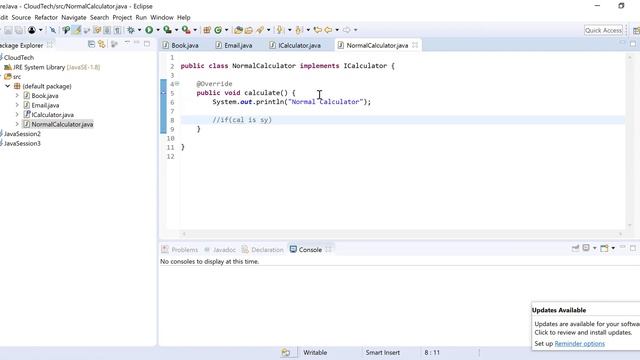Switch to the Email.java editor tab
Screen dimensions: 640x360
(234, 45)
